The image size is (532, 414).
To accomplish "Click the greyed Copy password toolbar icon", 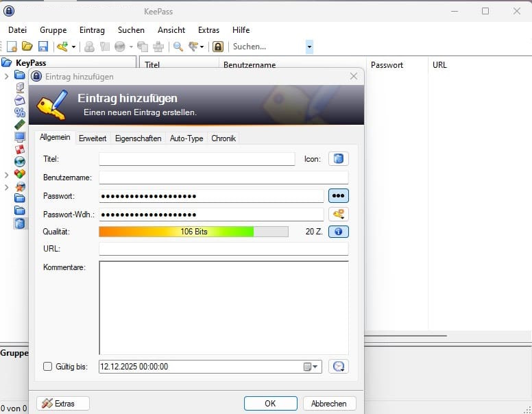I will [x=105, y=47].
